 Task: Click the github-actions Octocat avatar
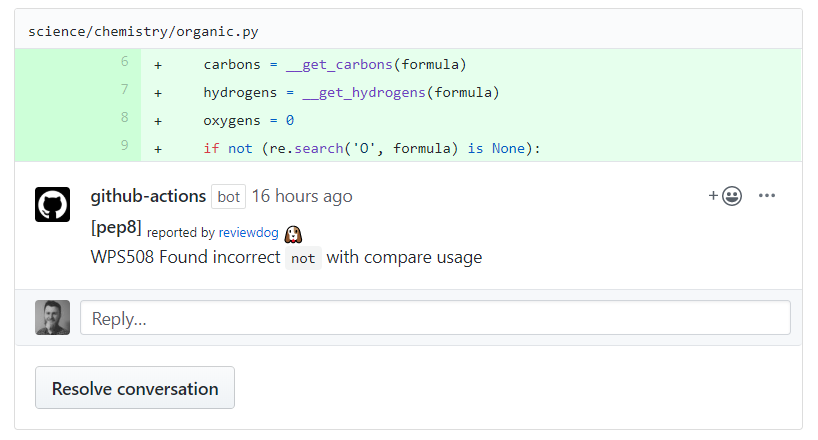click(52, 204)
